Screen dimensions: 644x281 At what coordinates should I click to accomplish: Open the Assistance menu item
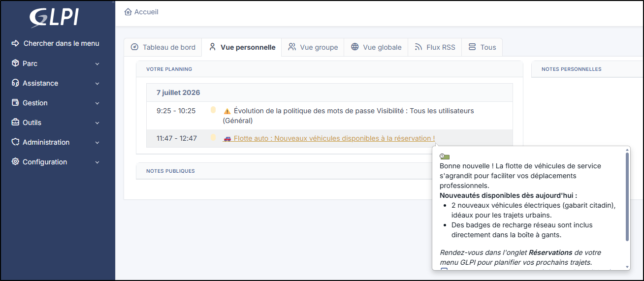pos(56,83)
